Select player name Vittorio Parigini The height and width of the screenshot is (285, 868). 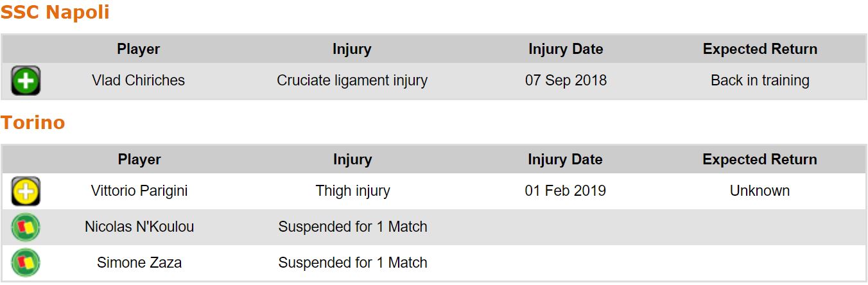[x=139, y=191]
